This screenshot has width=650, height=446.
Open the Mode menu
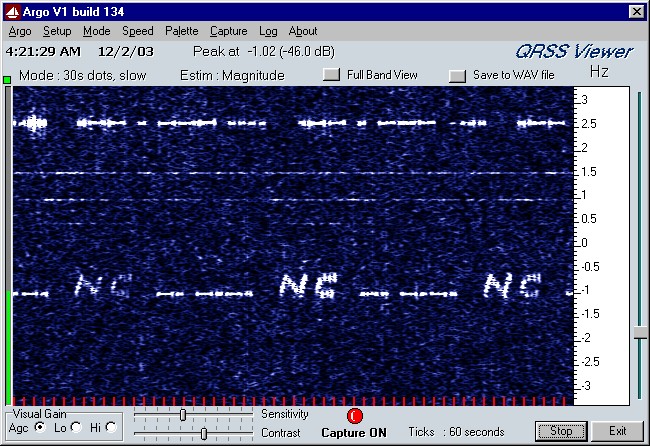click(96, 31)
